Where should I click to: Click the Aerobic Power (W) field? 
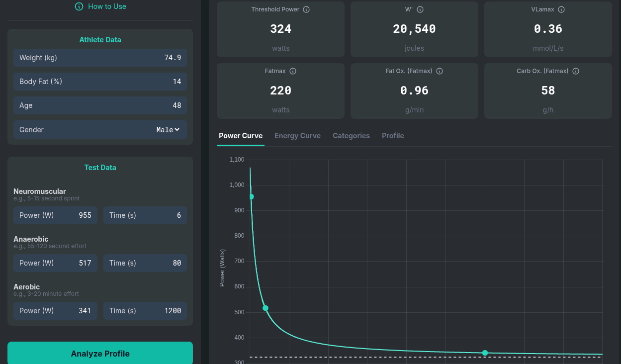pos(55,311)
